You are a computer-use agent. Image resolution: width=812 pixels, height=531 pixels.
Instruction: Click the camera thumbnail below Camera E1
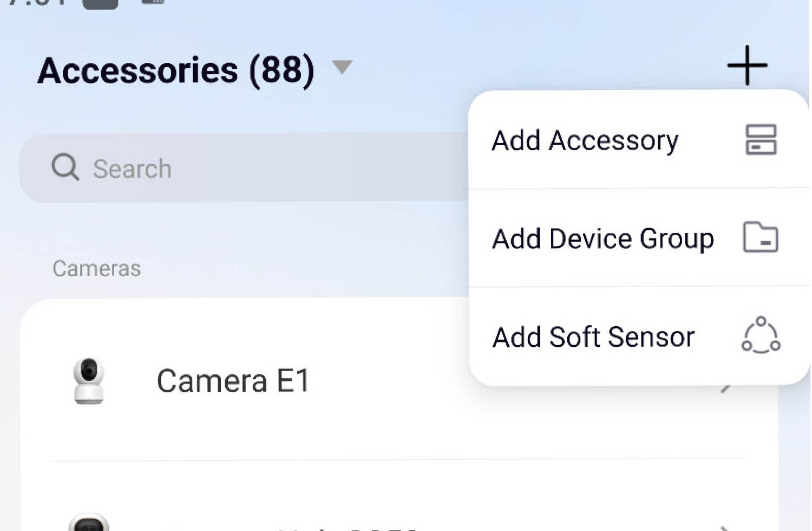pos(89,522)
